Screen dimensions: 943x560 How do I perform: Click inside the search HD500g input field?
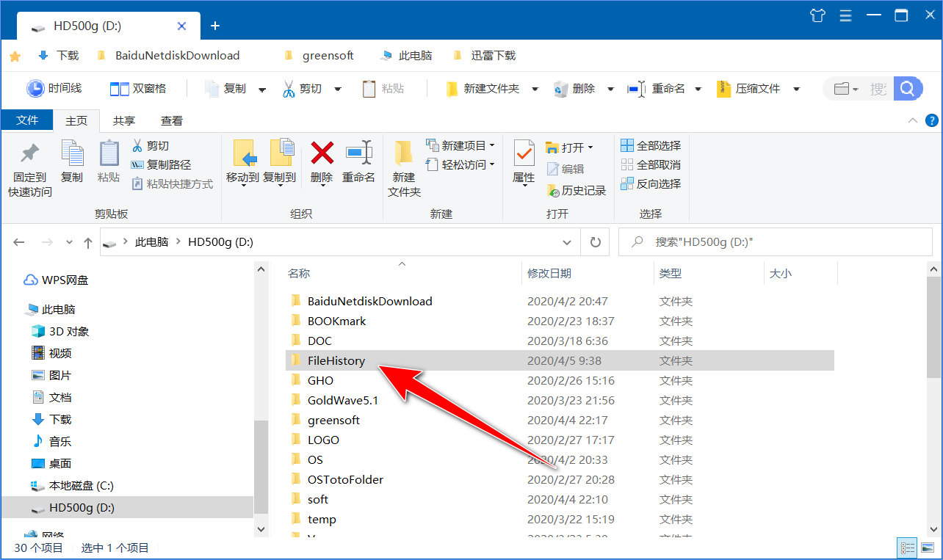[771, 241]
